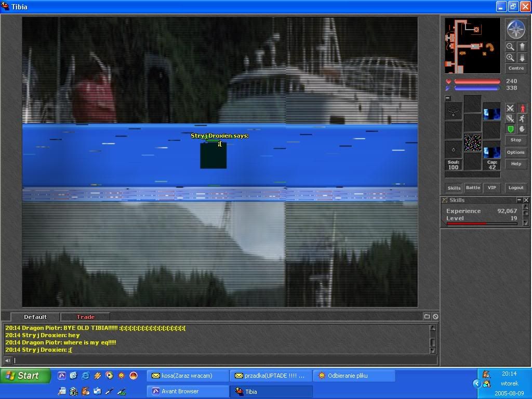Screen dimensions: 532x399
Task: Open the media player quick launch icon
Action: tap(109, 376)
